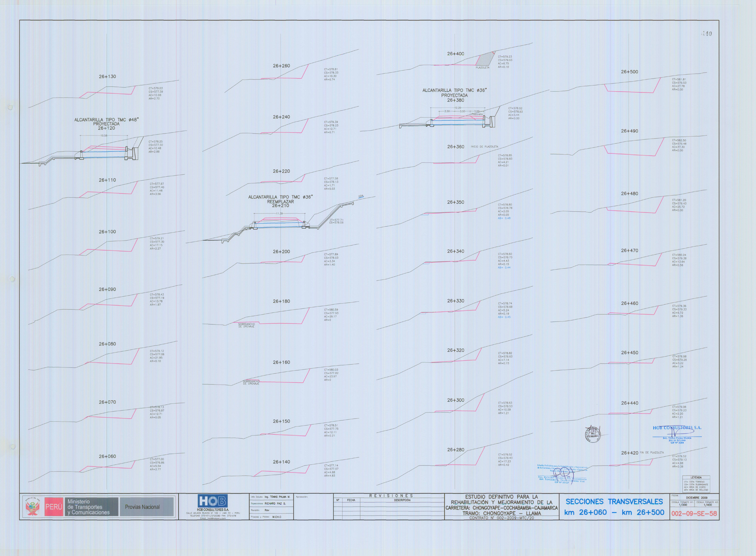
Task: Click the station label 26+450
Action: pos(629,353)
